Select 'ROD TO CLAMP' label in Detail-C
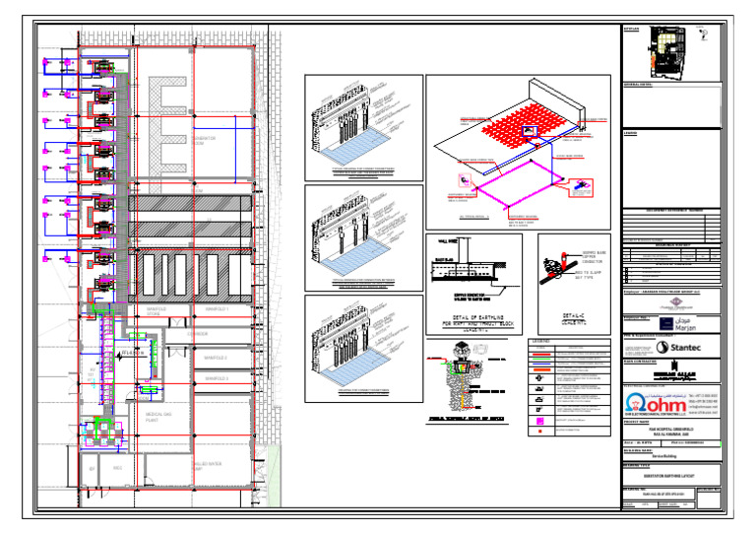Image resolution: width=756 pixels, height=534 pixels. point(589,273)
